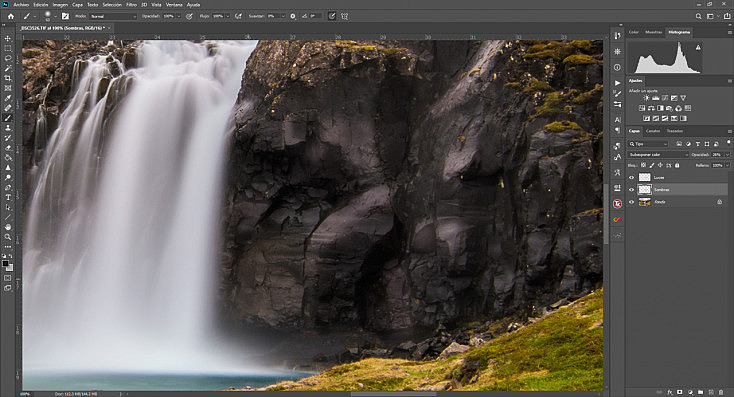Toggle layer filter on/off switch
This screenshot has height=397, width=734.
[729, 142]
